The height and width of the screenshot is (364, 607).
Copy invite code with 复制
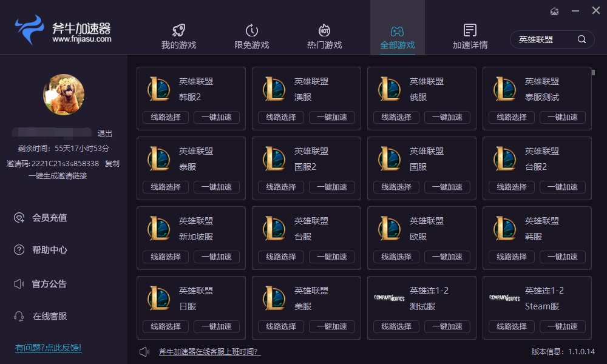pyautogui.click(x=112, y=164)
